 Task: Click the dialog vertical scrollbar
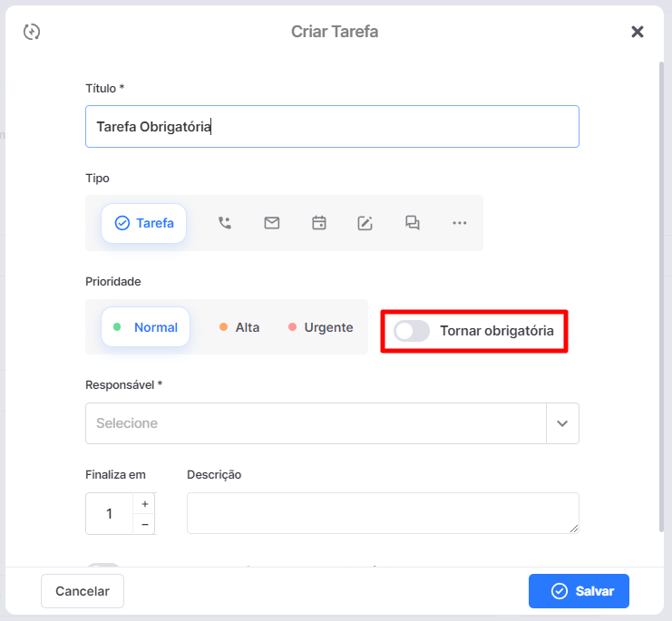click(x=661, y=296)
